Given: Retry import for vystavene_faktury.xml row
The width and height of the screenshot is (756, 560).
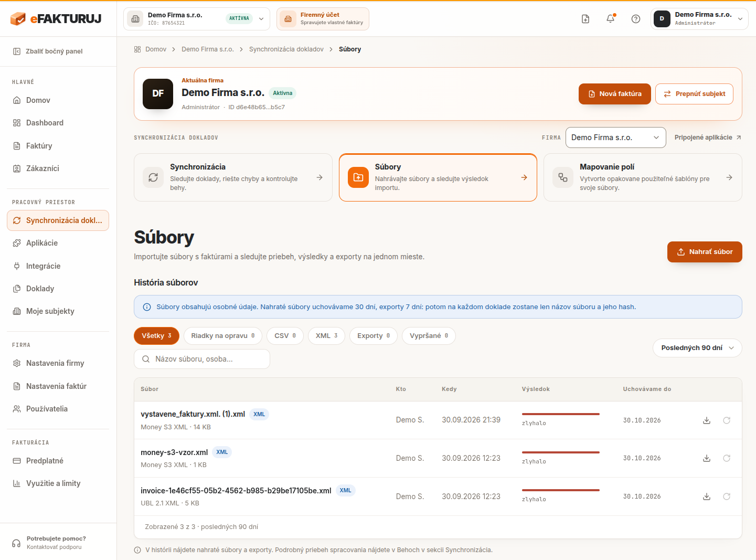Looking at the screenshot, I should coord(727,420).
